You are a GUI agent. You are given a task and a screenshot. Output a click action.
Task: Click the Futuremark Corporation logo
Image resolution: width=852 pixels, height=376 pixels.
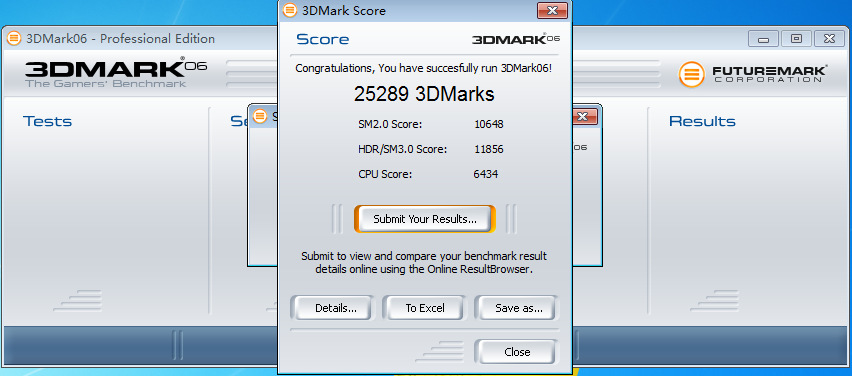pos(753,74)
